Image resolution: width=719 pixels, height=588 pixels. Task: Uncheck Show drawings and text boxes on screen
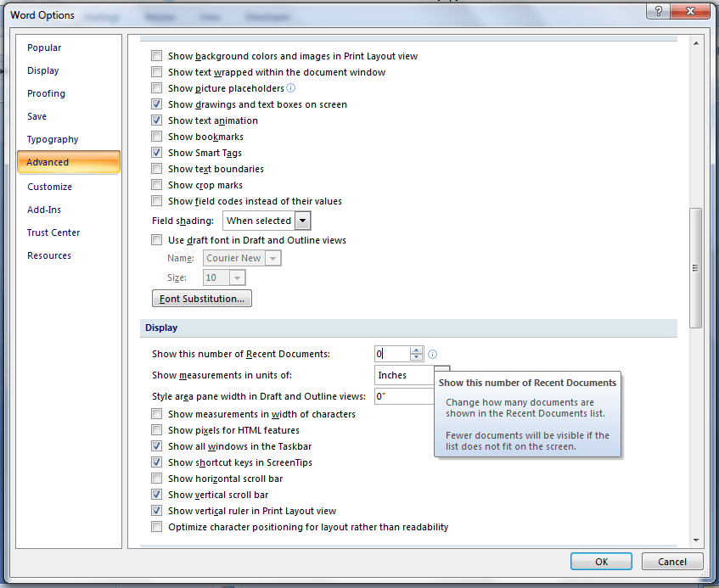157,104
